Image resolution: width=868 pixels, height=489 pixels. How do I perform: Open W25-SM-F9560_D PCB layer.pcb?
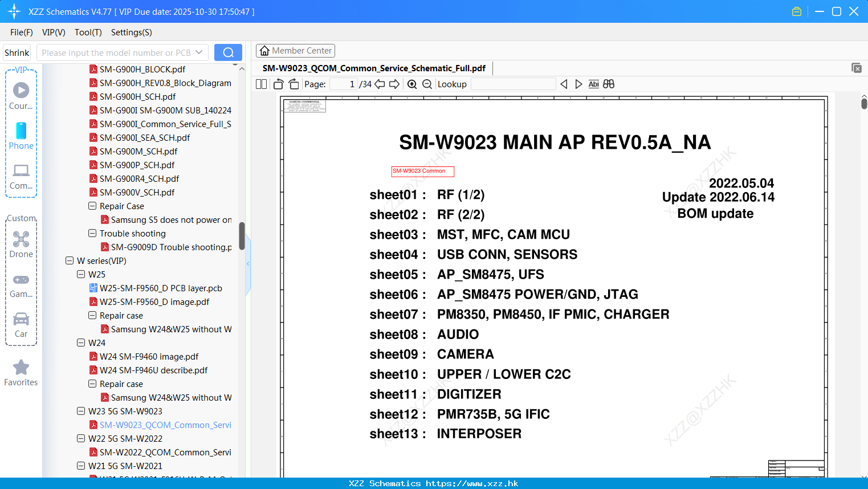[161, 288]
